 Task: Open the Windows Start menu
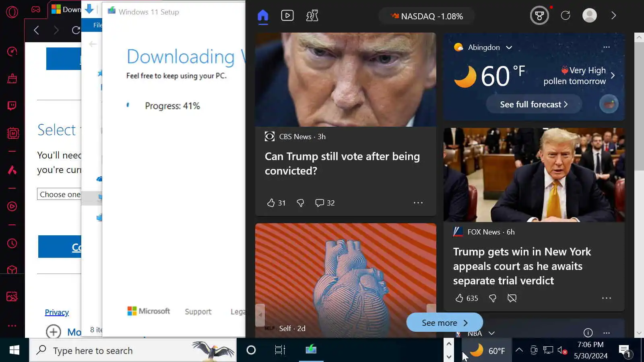(14, 350)
